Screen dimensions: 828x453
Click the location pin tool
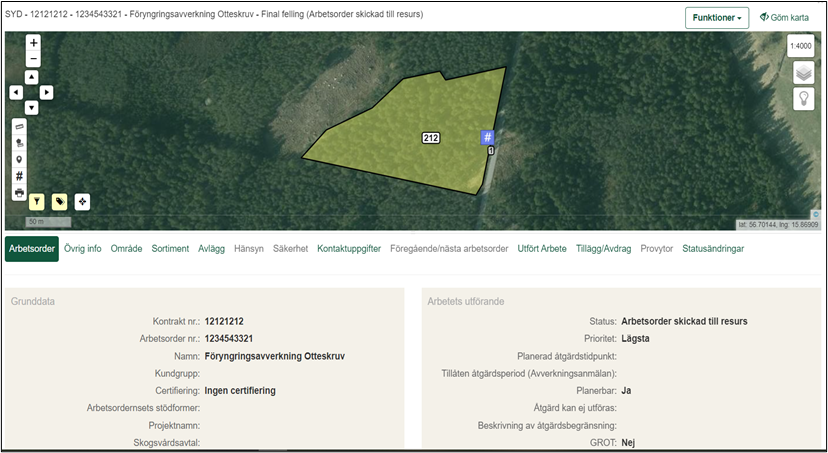click(x=19, y=159)
